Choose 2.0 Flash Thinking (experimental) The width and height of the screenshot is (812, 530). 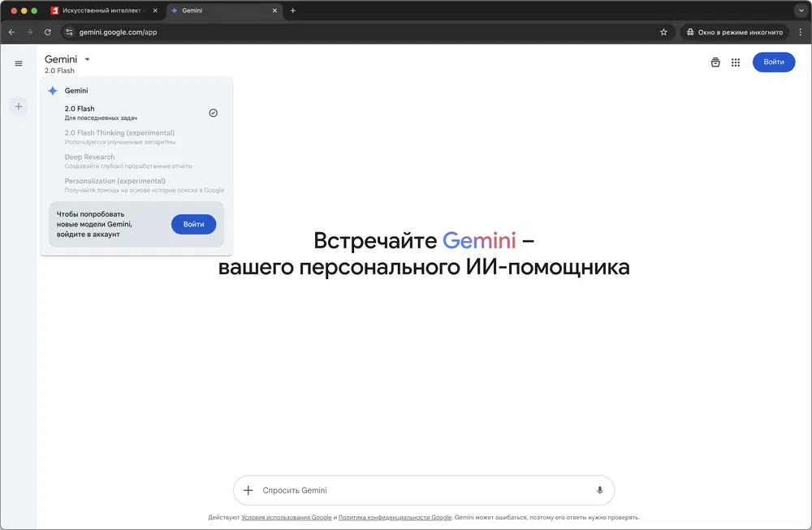[x=136, y=137]
